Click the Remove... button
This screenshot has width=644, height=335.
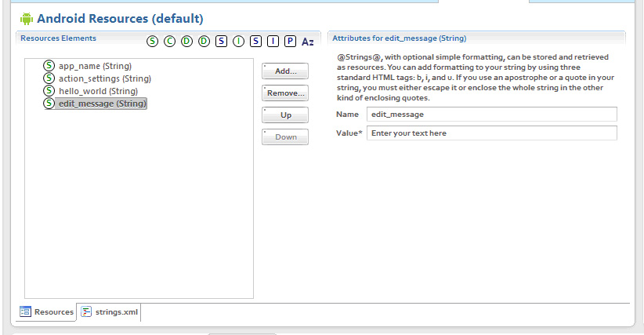285,93
